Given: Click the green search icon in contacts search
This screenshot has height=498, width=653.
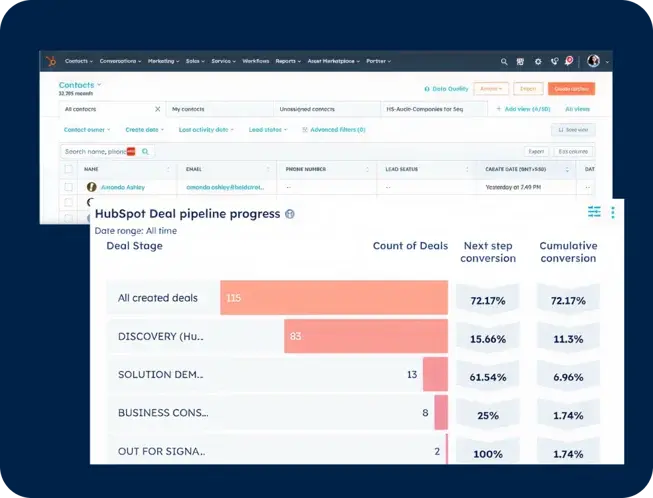Looking at the screenshot, I should [x=145, y=152].
